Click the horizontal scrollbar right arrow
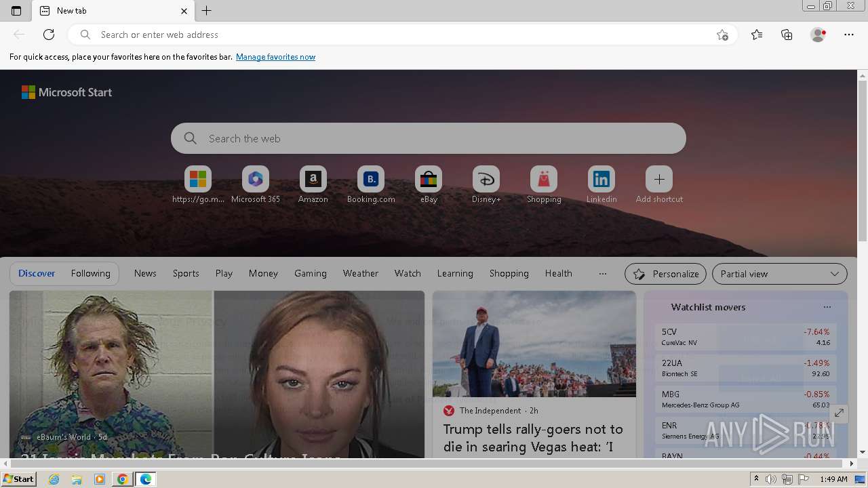The height and width of the screenshot is (488, 868). 852,464
